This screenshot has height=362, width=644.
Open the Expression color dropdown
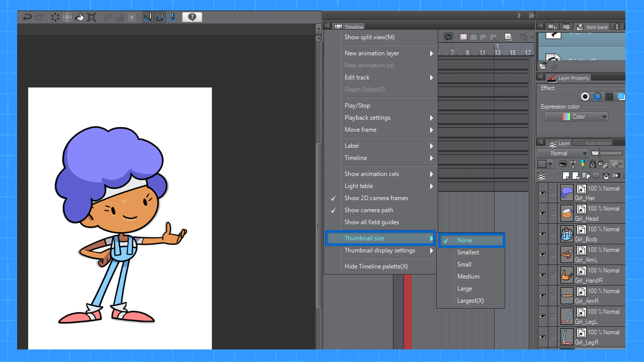pos(576,117)
